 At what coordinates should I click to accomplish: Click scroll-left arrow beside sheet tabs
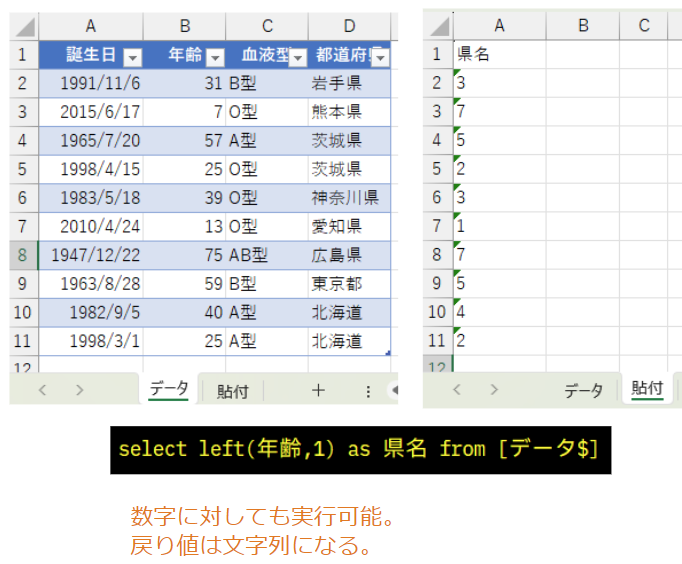394,390
